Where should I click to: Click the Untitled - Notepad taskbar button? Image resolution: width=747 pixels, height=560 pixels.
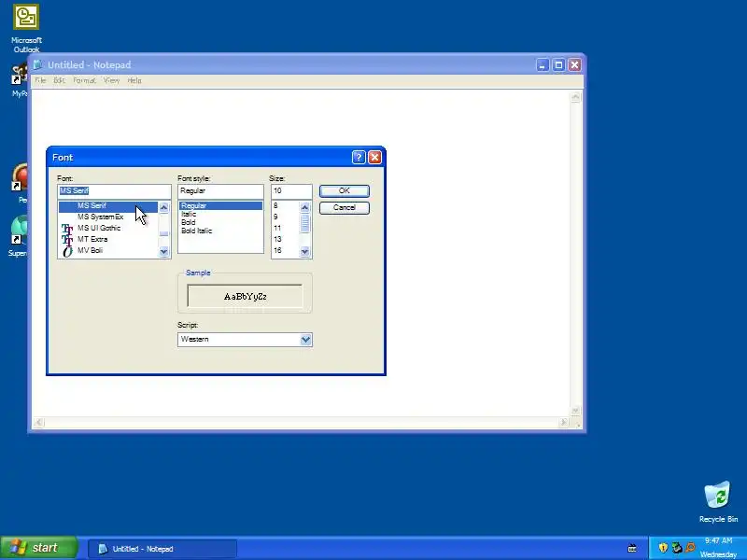[x=162, y=549]
